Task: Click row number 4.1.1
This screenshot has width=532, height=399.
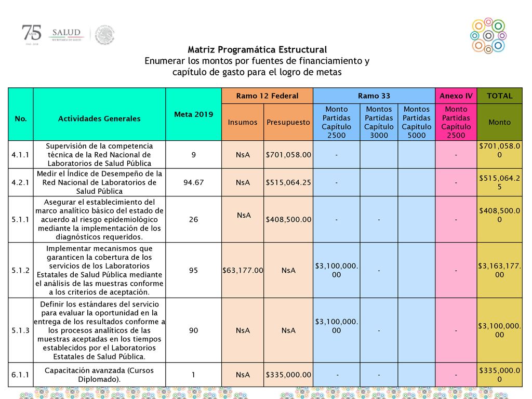Action: pyautogui.click(x=20, y=155)
